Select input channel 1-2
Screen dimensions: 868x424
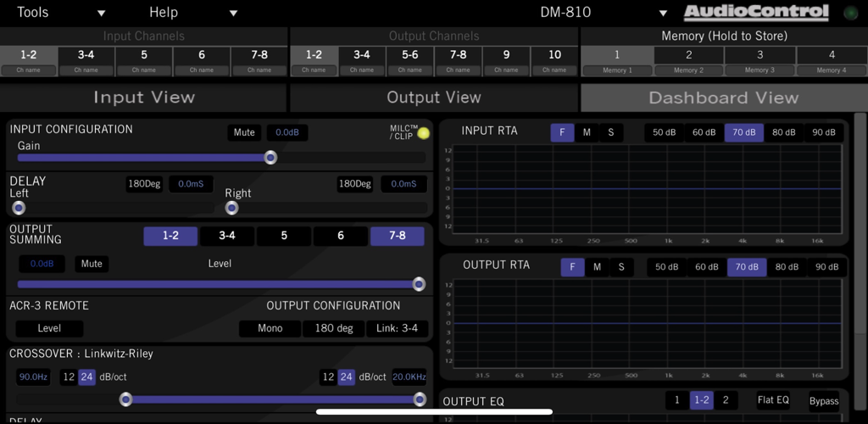click(x=28, y=55)
